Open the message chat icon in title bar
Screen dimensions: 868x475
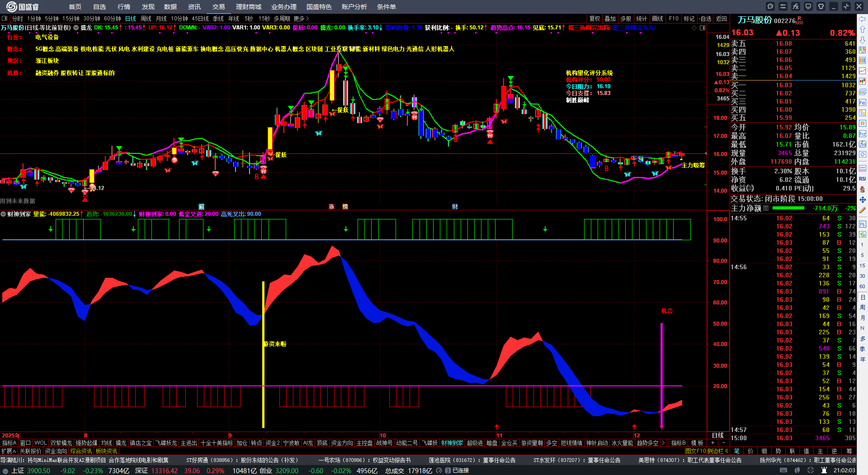tap(770, 6)
